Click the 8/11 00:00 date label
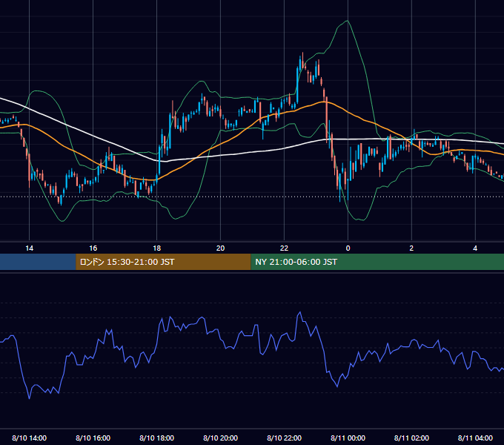This screenshot has width=504, height=445. [x=348, y=438]
